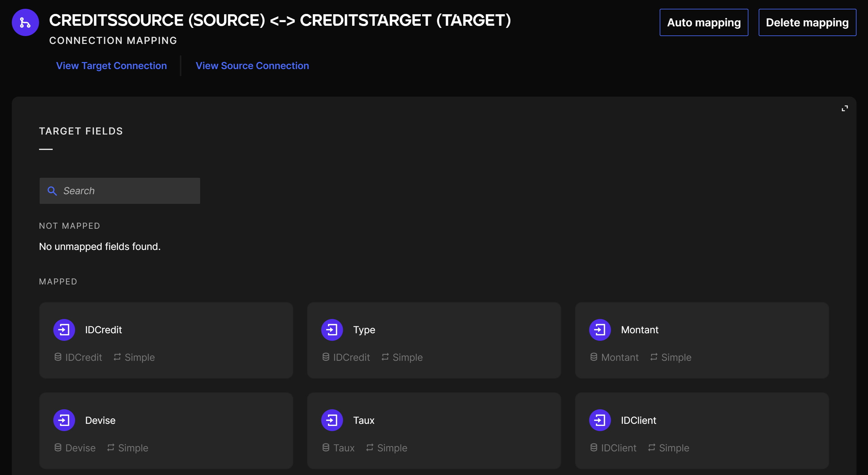Click the connection mapping branch icon

click(x=25, y=23)
